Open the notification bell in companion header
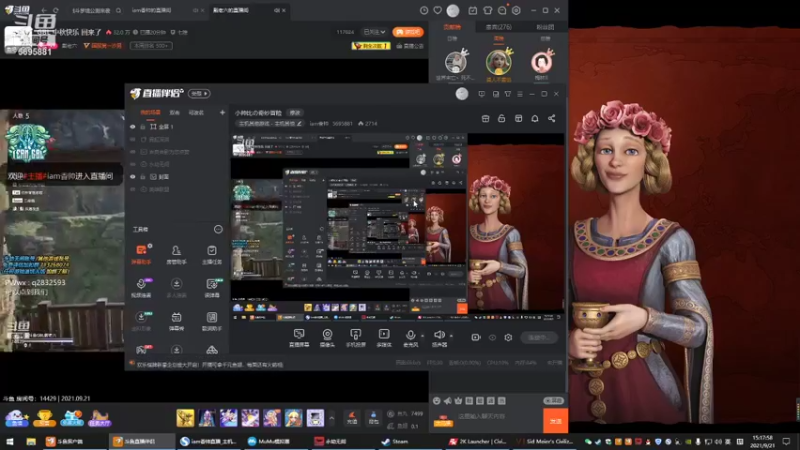The image size is (800, 450). (x=535, y=118)
